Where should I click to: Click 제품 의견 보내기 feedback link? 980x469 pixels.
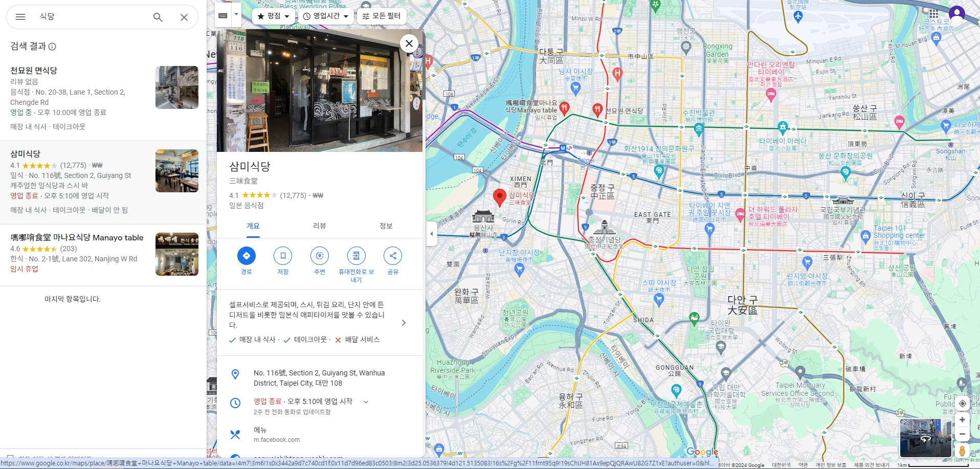(872, 465)
